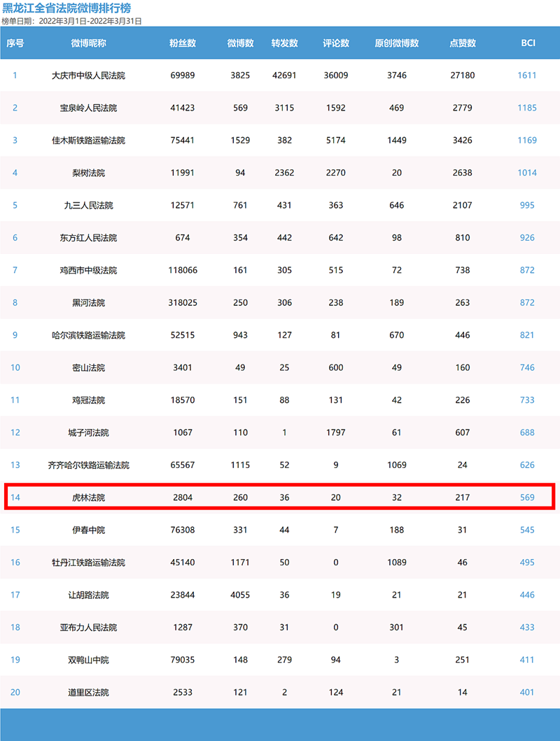This screenshot has height=741, width=560.
Task: Click the 微博昵称 column header
Action: [88, 43]
